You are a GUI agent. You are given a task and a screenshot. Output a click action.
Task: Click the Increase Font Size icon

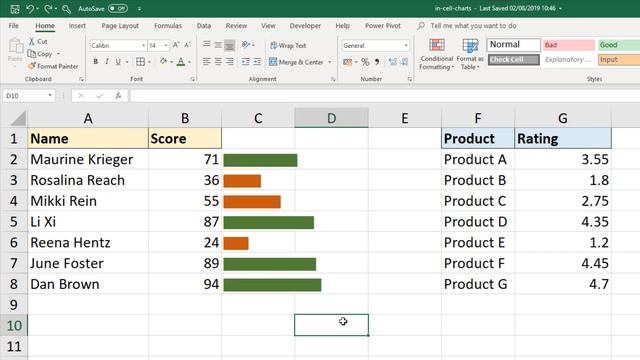176,45
